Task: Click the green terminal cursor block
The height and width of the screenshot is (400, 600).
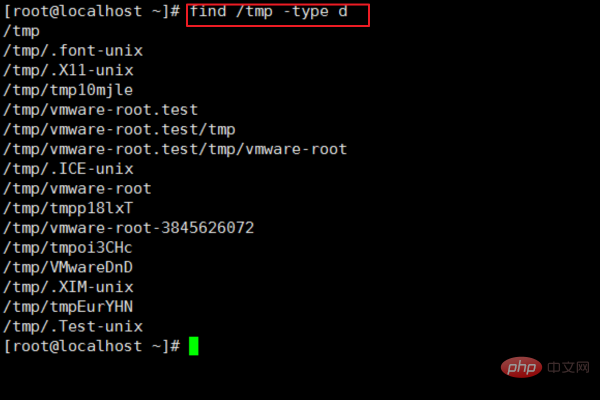Action: click(x=194, y=346)
